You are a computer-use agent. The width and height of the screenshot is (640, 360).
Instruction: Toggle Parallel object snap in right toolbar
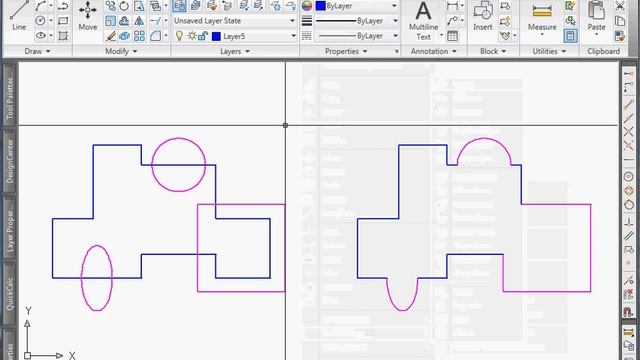click(x=629, y=236)
